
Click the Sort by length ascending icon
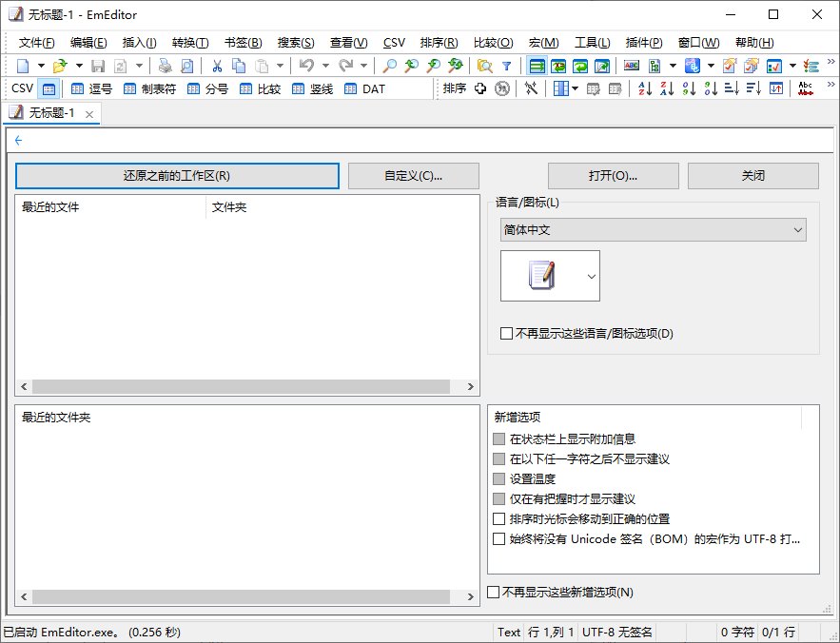[x=732, y=88]
